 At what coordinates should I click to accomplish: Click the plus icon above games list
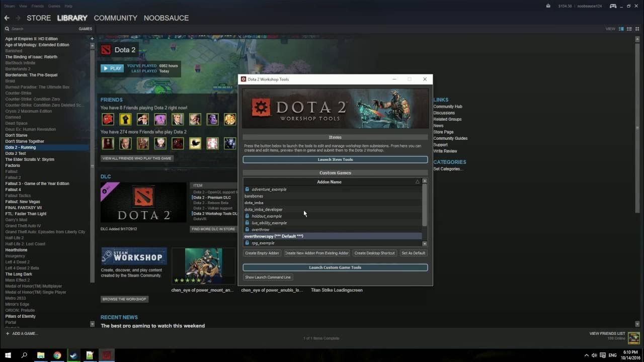pos(92,39)
